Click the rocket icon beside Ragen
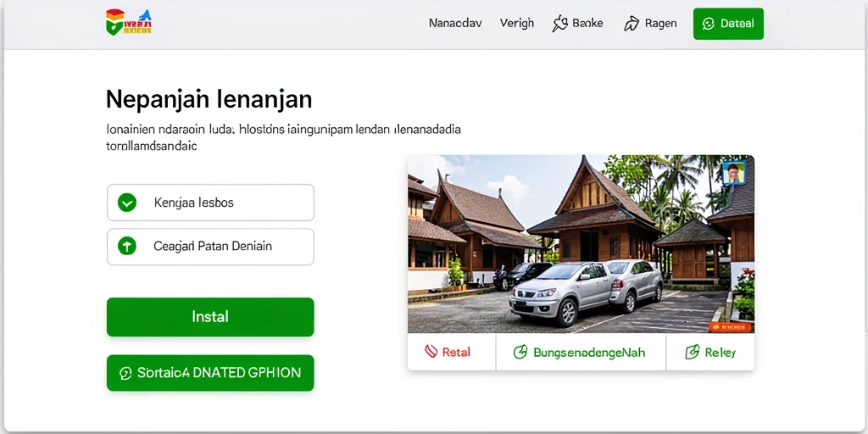The image size is (868, 434). pos(631,24)
